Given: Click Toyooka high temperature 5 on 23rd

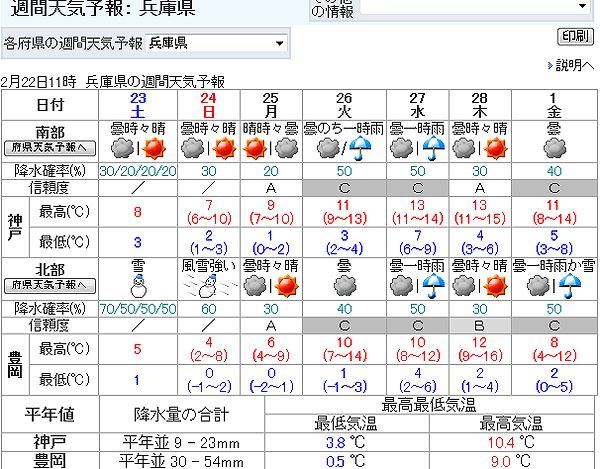Looking at the screenshot, I should point(138,349).
